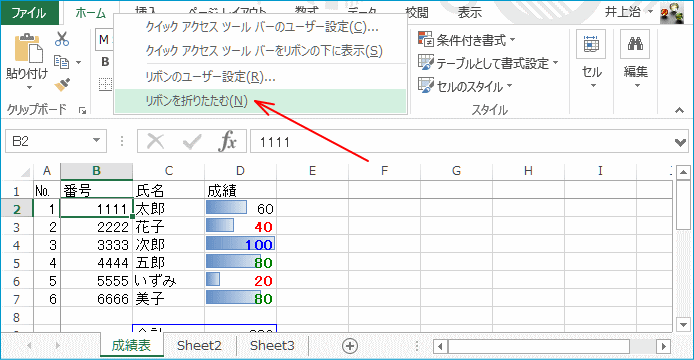
Task: Choose クイック アクセス ツール バーをリボンの下に表示(S)
Action: 260,51
